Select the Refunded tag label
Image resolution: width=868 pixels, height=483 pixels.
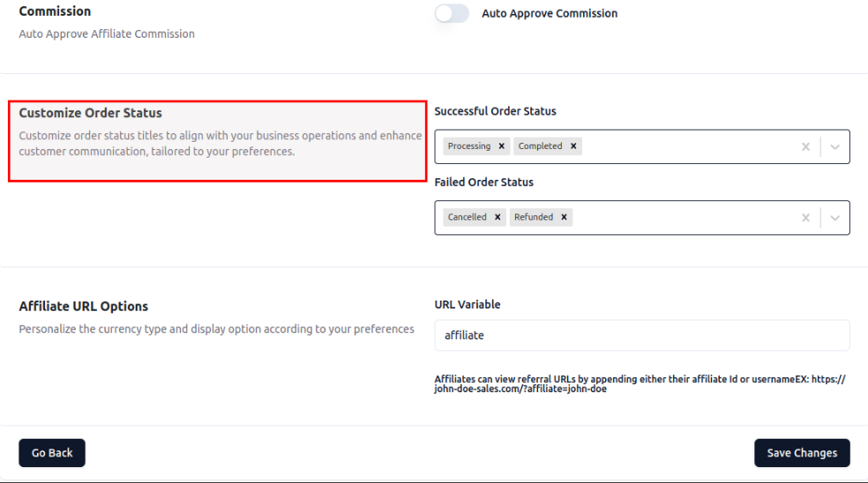pyautogui.click(x=534, y=217)
